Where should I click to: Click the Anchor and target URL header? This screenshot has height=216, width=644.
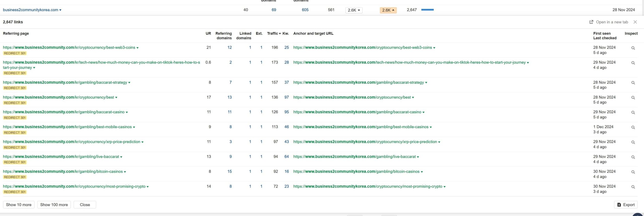tap(313, 33)
